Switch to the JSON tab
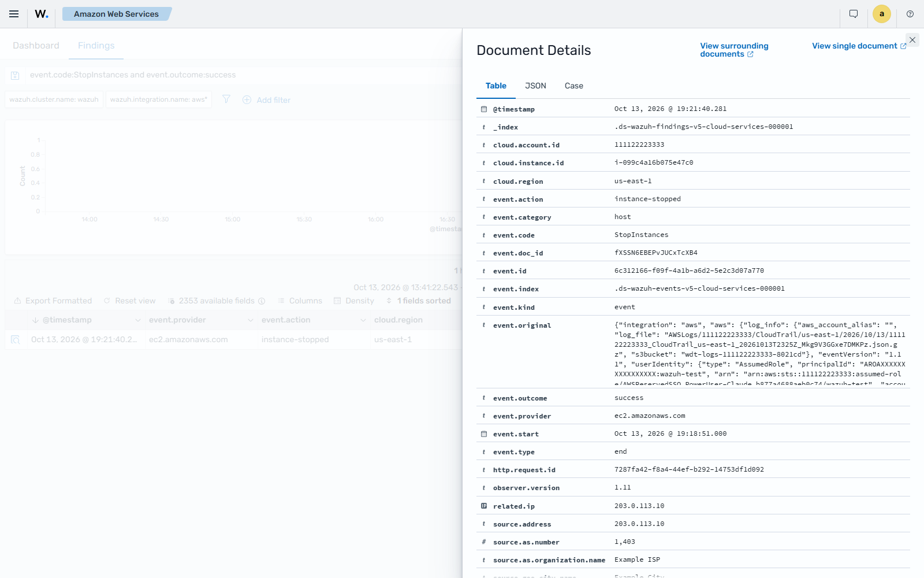The image size is (924, 578). (x=535, y=86)
